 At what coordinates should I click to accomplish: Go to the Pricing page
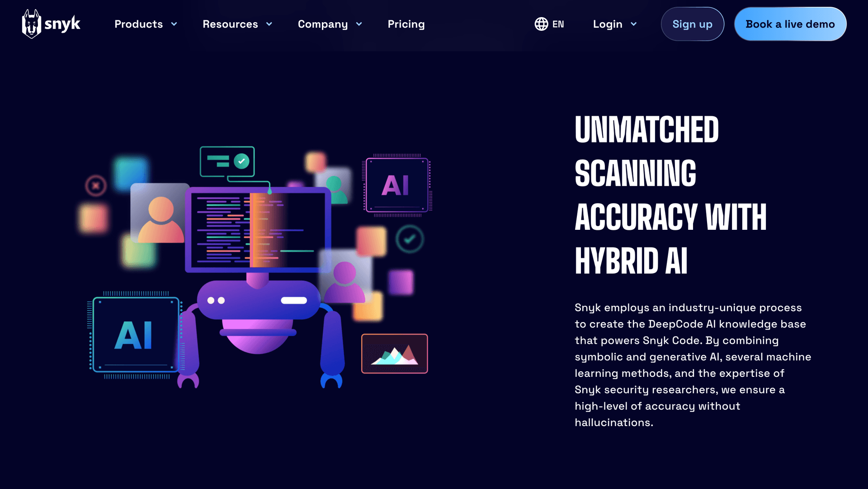click(x=406, y=24)
